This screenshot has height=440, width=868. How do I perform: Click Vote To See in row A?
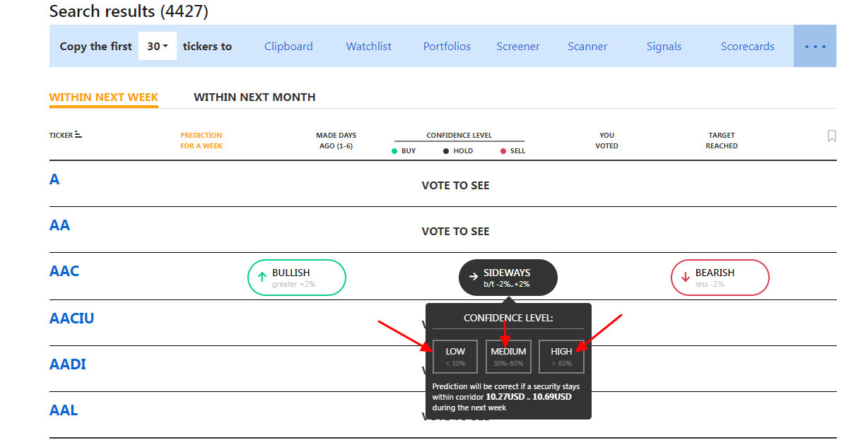point(455,186)
